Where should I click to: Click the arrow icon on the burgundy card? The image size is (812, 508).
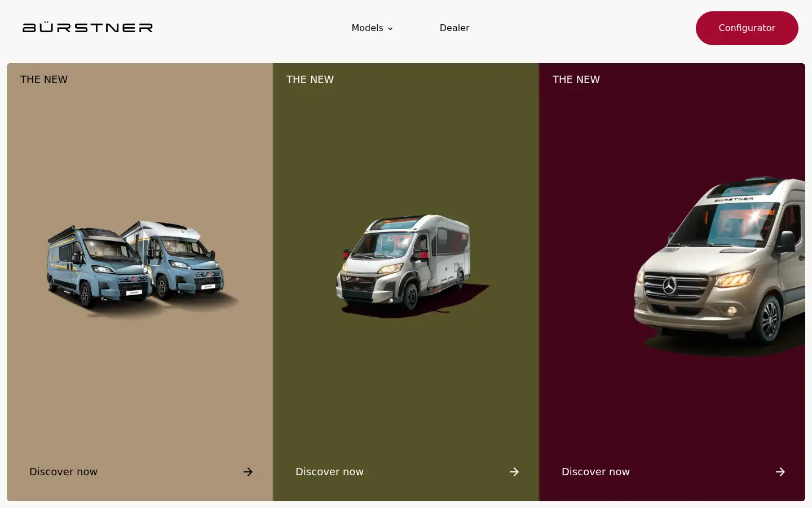click(x=780, y=472)
